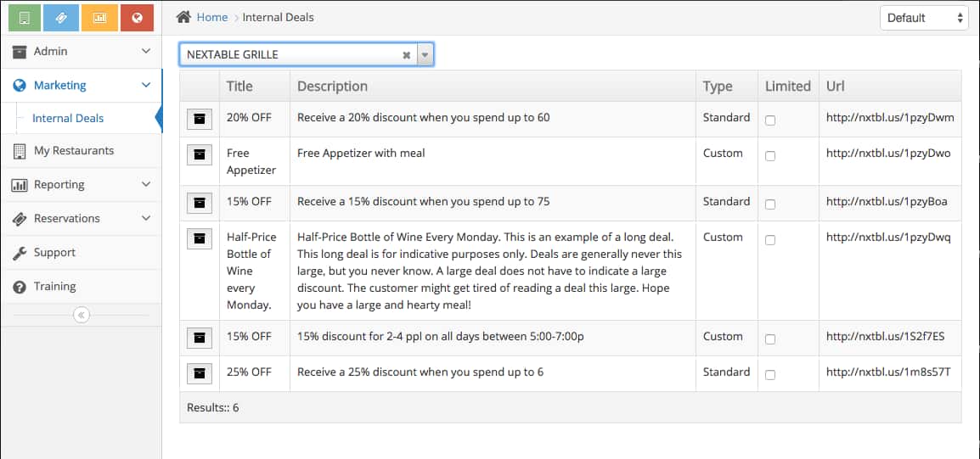Toggle Limited checkbox for 20% OFF deal
Screen dimensions: 980x459
pos(770,120)
